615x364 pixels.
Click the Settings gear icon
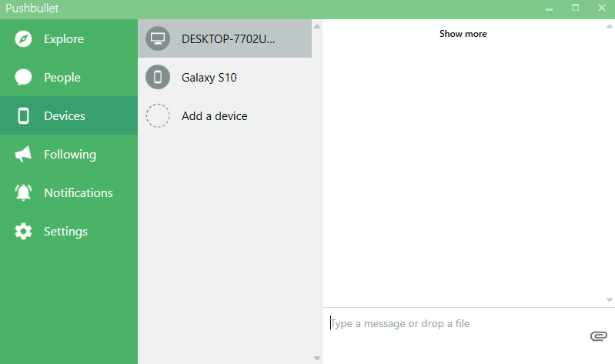pyautogui.click(x=23, y=231)
